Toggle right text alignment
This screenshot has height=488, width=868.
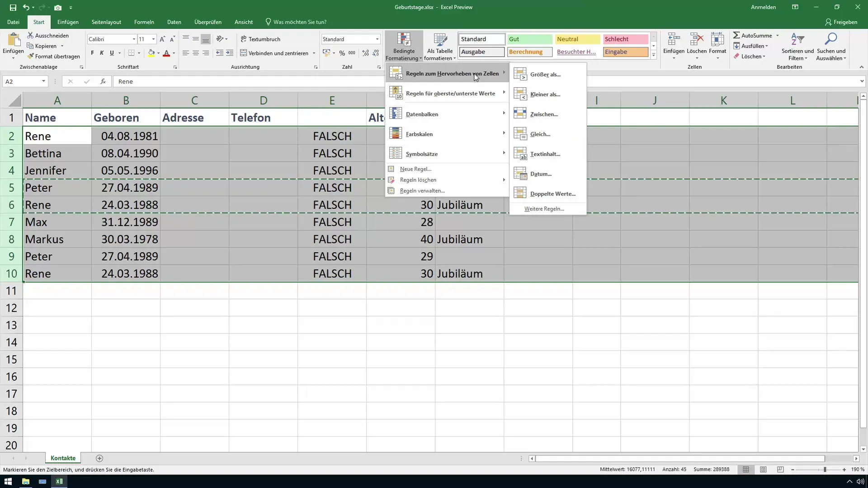(206, 53)
